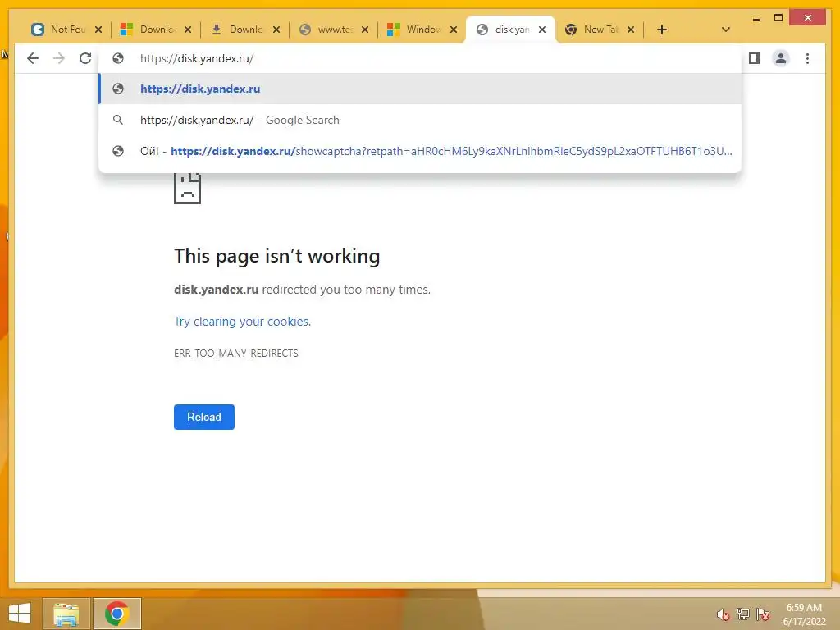Click the ERR_TOO_MANY_REDIRECTS text

[235, 353]
